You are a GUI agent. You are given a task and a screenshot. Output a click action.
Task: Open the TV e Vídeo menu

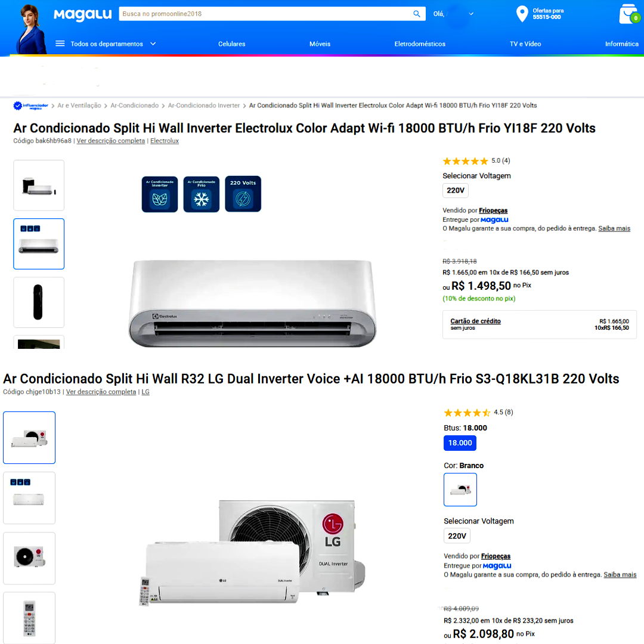click(525, 44)
